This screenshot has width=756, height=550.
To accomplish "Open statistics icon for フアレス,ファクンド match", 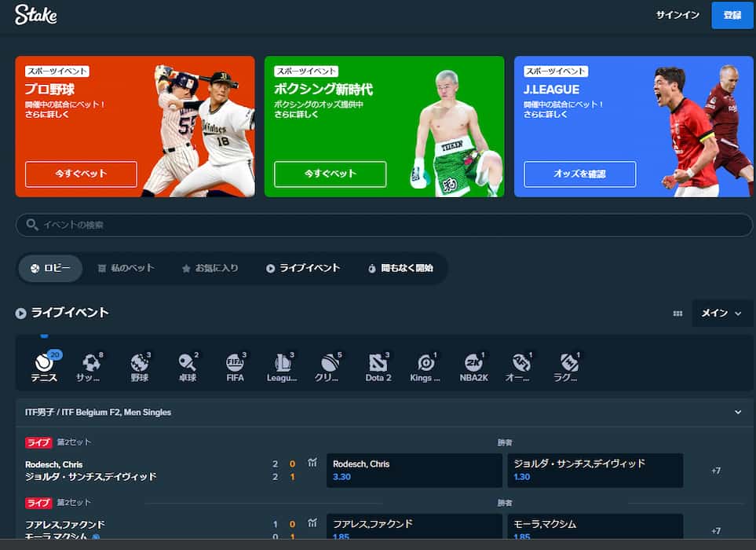I will tap(312, 523).
